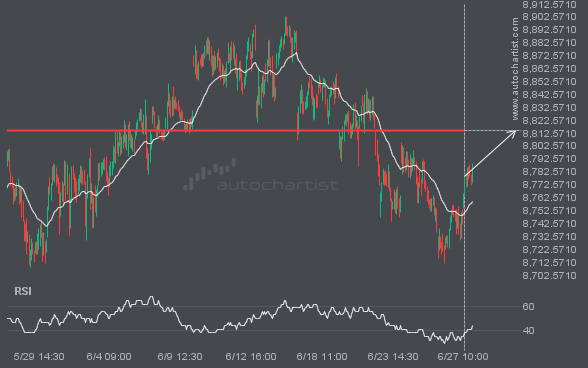
Task: Select the 8,732.5710 price axis label
Action: [549, 237]
